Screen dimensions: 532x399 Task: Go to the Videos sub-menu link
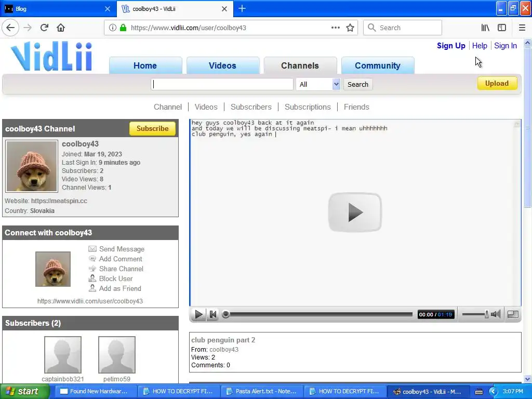pos(206,107)
